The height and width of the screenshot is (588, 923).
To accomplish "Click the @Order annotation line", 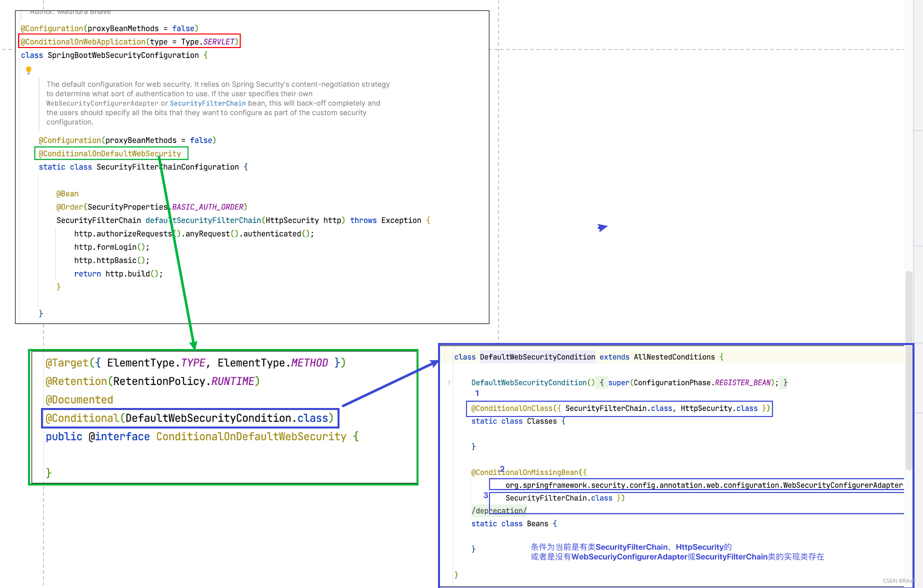I will pos(151,207).
